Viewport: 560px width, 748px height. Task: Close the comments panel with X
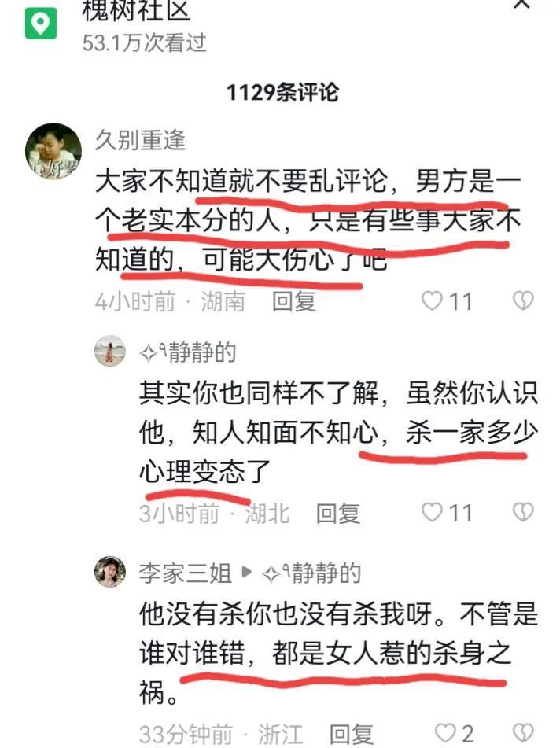tap(521, 4)
